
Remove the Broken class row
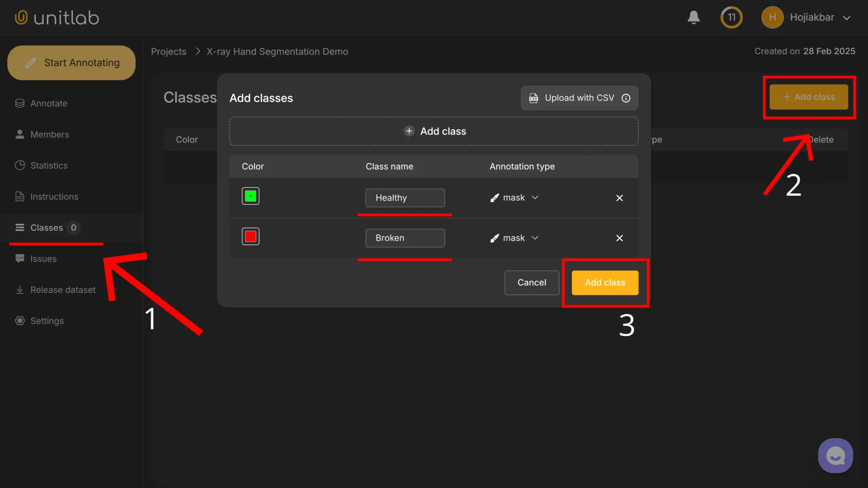pos(619,238)
